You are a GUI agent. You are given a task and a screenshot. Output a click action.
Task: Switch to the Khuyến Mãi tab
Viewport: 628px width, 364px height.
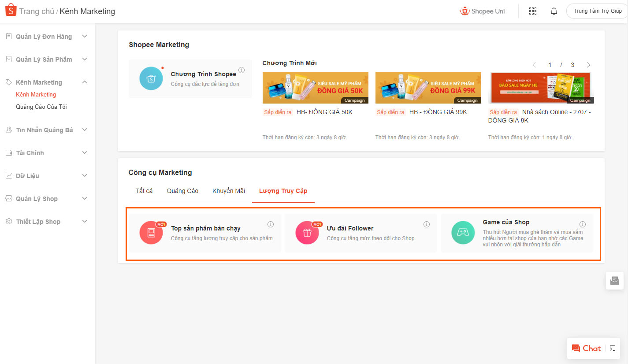[x=229, y=191]
